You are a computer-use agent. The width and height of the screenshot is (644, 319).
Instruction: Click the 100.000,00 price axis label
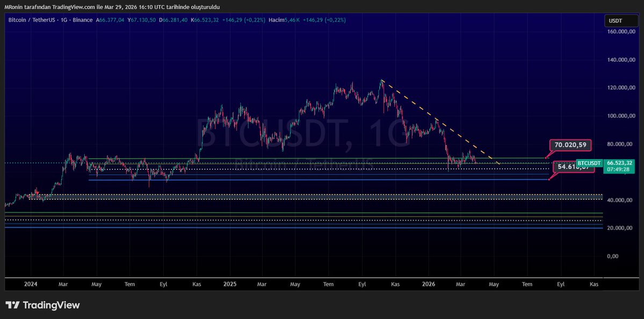pos(620,116)
